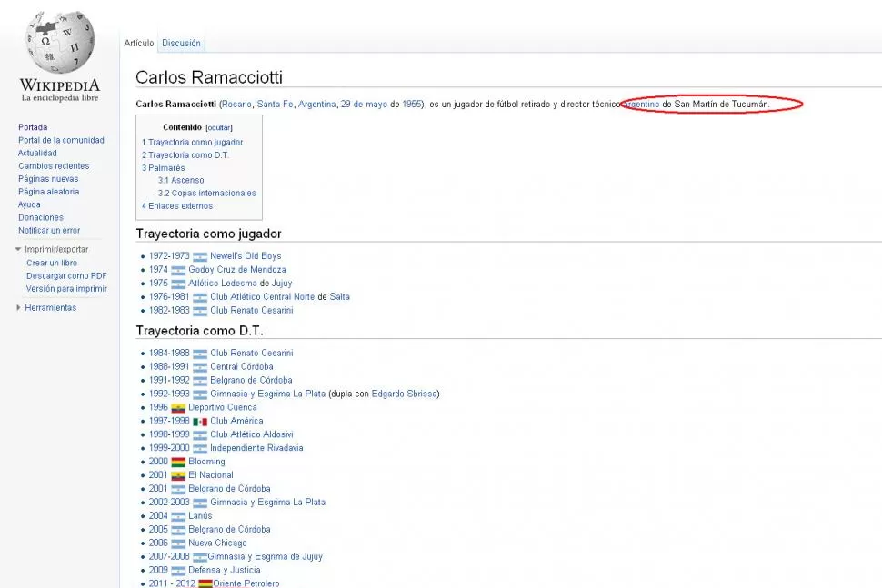Click flag beside Independiente Rivadavia
This screenshot has width=882, height=588.
pos(200,449)
